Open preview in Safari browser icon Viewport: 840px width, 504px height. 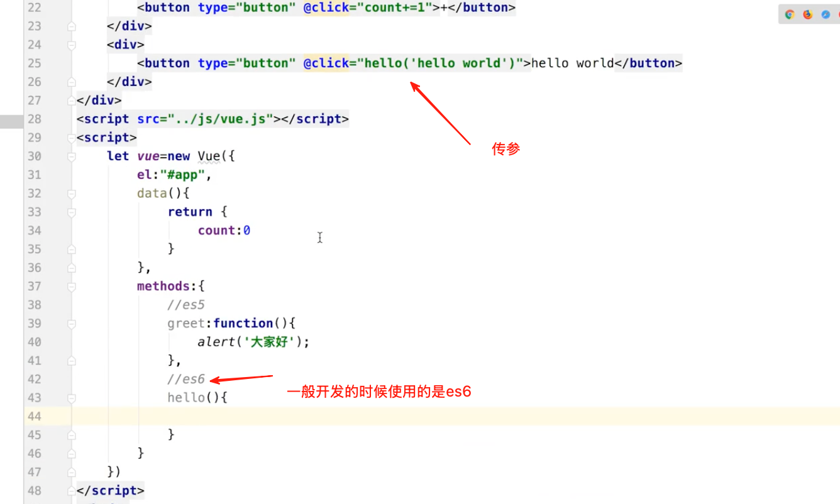(826, 14)
